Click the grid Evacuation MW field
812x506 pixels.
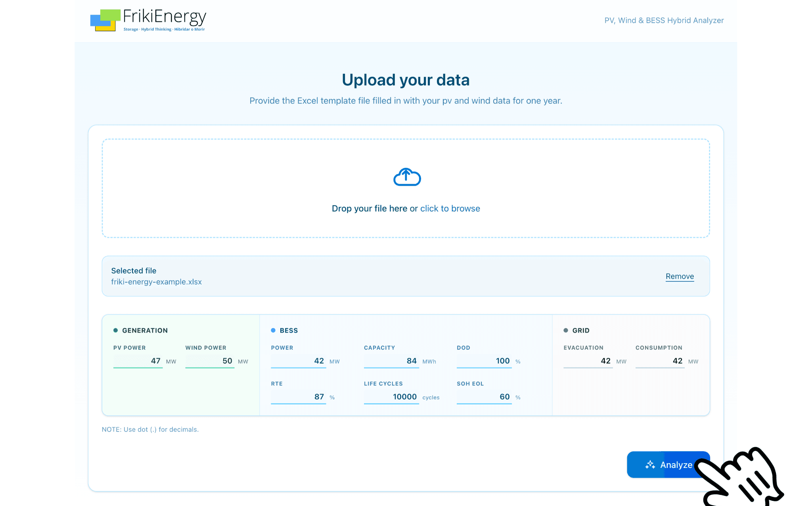(588, 361)
